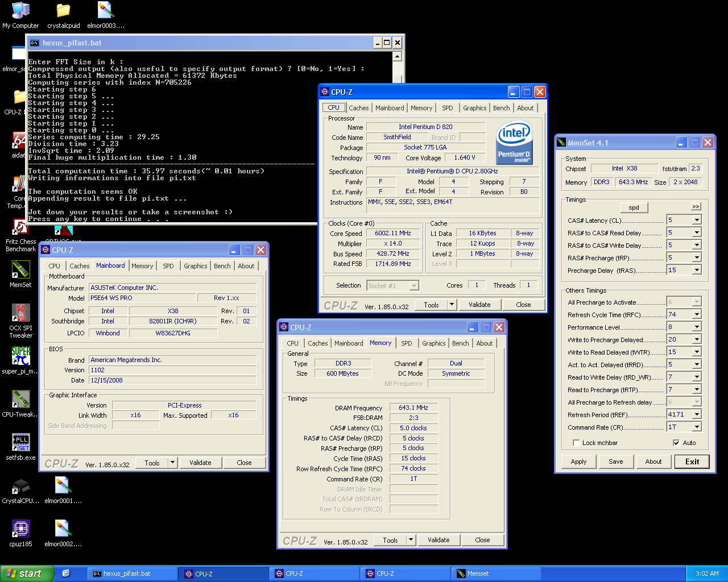Click the P5E64 WS PRO model field
Screen dimensions: 728x582
142,298
